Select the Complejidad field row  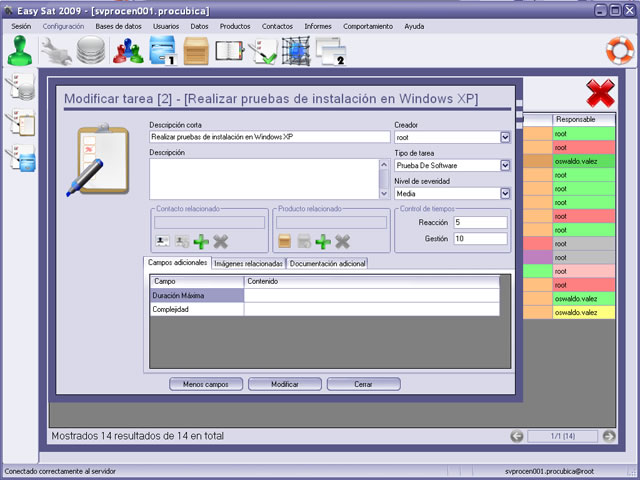click(x=324, y=309)
